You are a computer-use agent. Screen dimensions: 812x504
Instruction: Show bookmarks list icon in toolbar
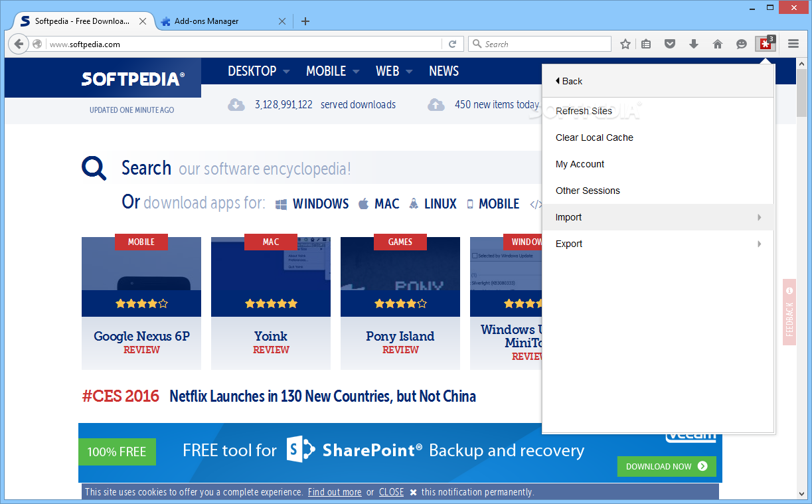[x=647, y=44]
